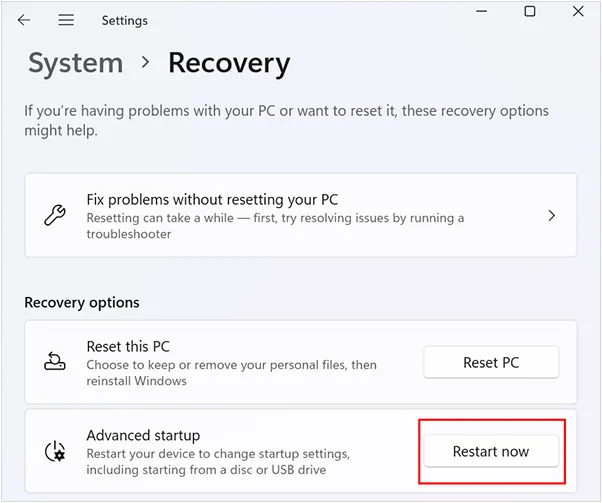602x503 pixels.
Task: Click the Reset this PC icon
Action: click(54, 362)
